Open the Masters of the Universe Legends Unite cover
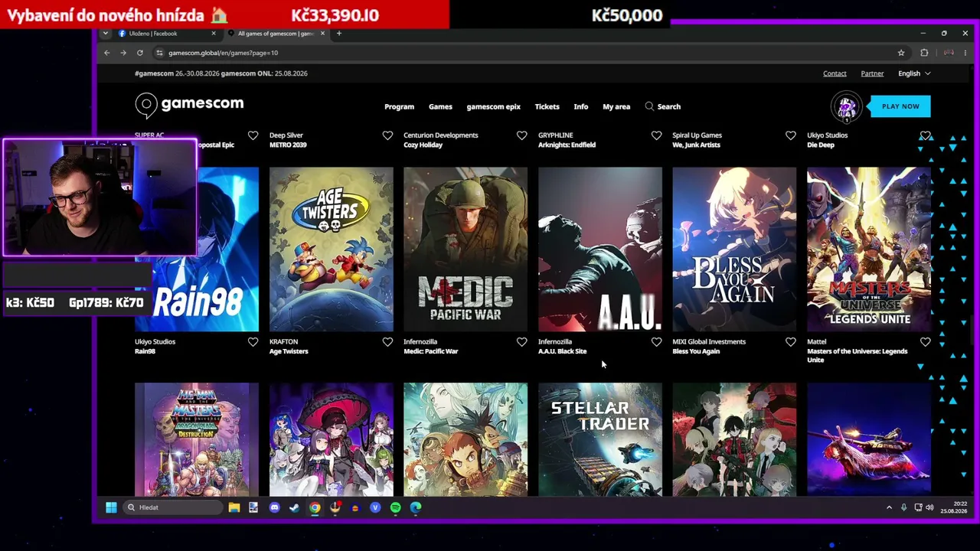This screenshot has height=551, width=980. coord(869,249)
